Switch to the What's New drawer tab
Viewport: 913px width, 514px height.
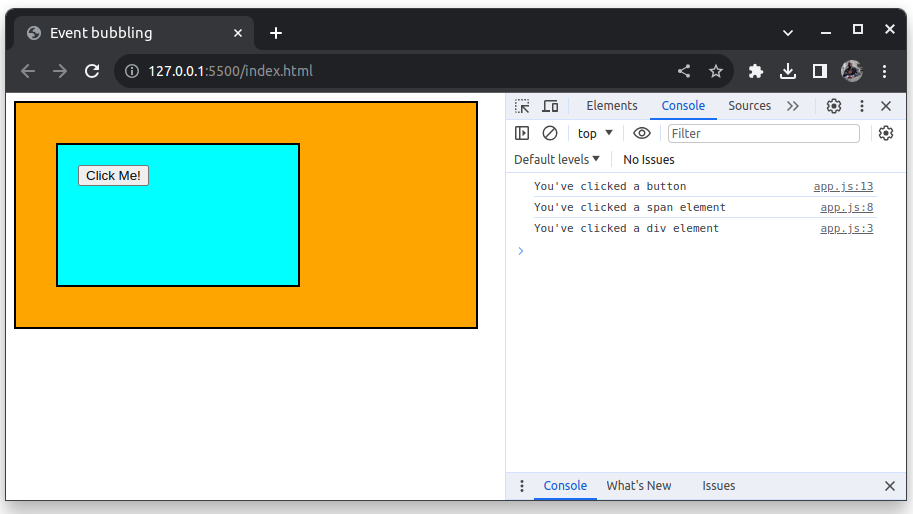(639, 485)
